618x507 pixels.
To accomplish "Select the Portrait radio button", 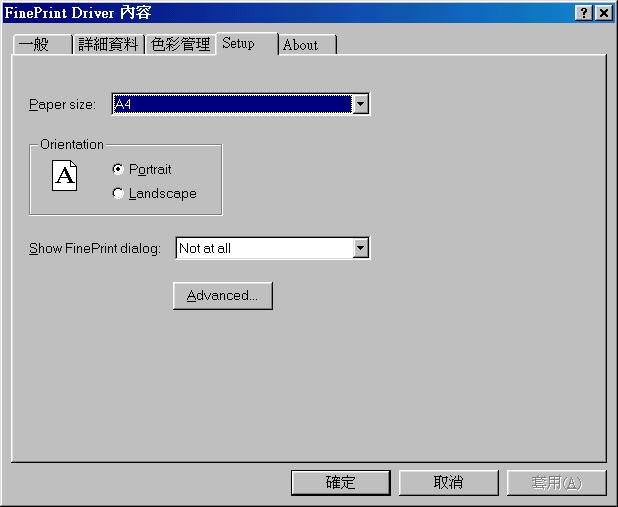I will click(118, 169).
